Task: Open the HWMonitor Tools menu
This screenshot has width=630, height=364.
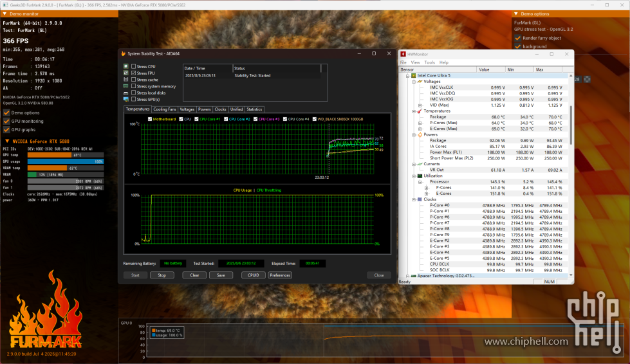Action: tap(429, 62)
